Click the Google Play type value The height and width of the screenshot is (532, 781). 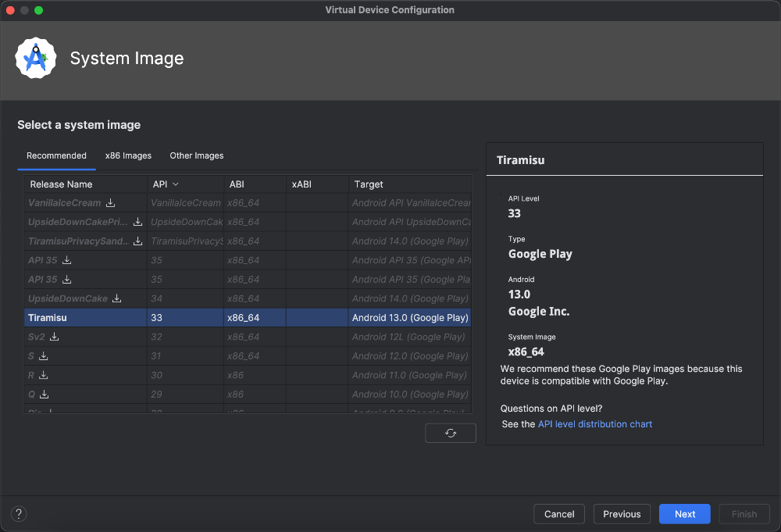tap(540, 254)
